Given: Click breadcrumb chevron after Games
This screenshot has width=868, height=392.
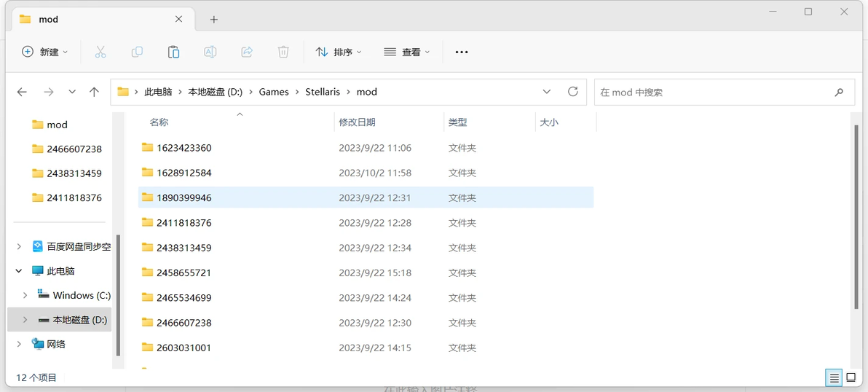Looking at the screenshot, I should (297, 92).
